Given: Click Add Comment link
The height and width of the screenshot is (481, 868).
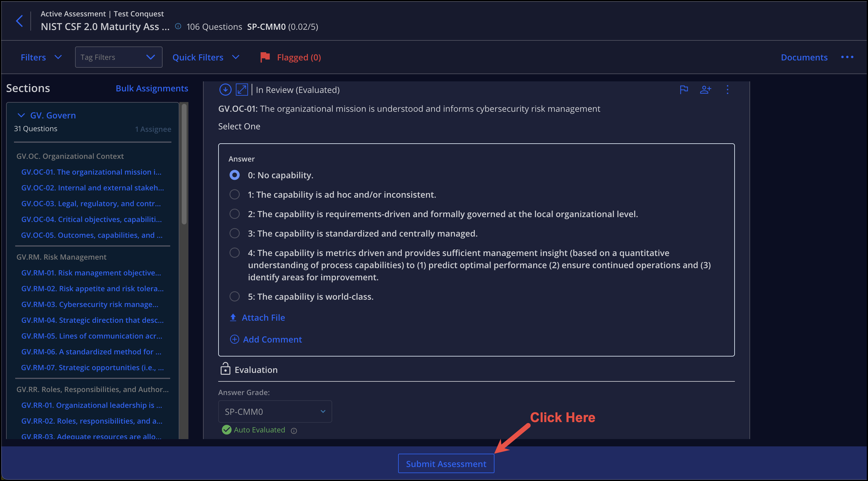Looking at the screenshot, I should point(272,339).
